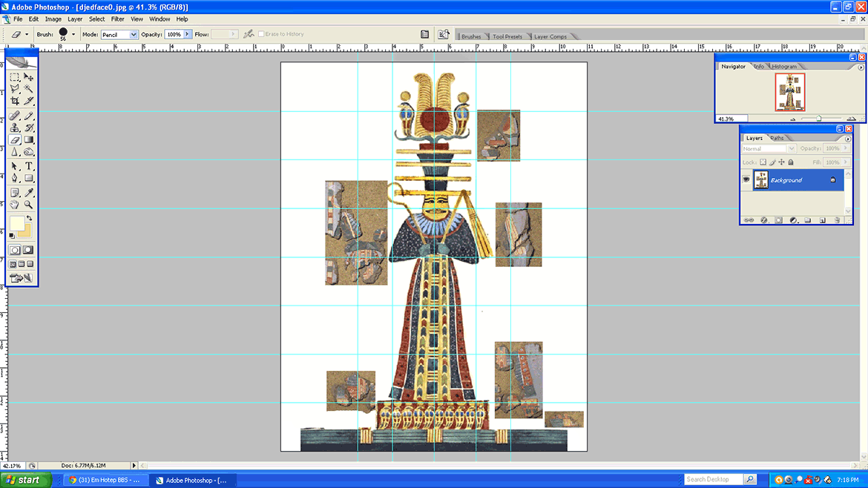Pick the Type tool in toolbox
Viewport: 868px width, 488px height.
point(29,166)
